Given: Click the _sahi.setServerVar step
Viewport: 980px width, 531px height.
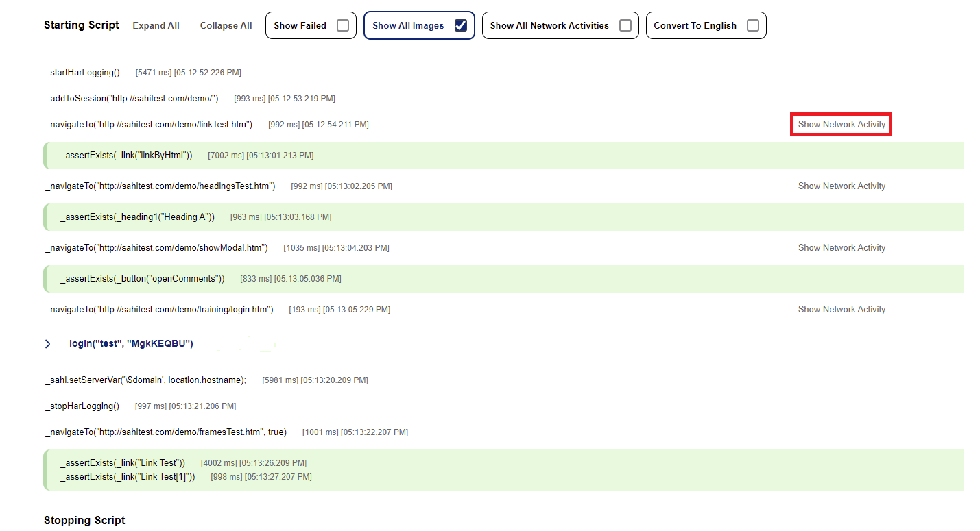Looking at the screenshot, I should coord(145,380).
